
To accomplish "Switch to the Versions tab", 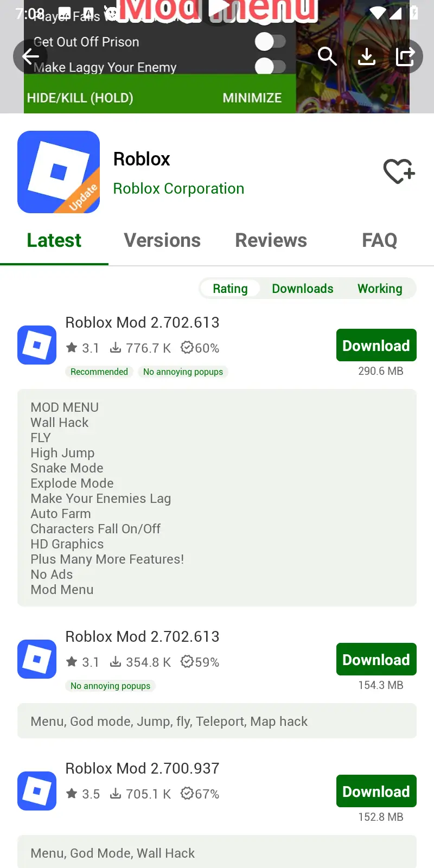I will coord(163,240).
